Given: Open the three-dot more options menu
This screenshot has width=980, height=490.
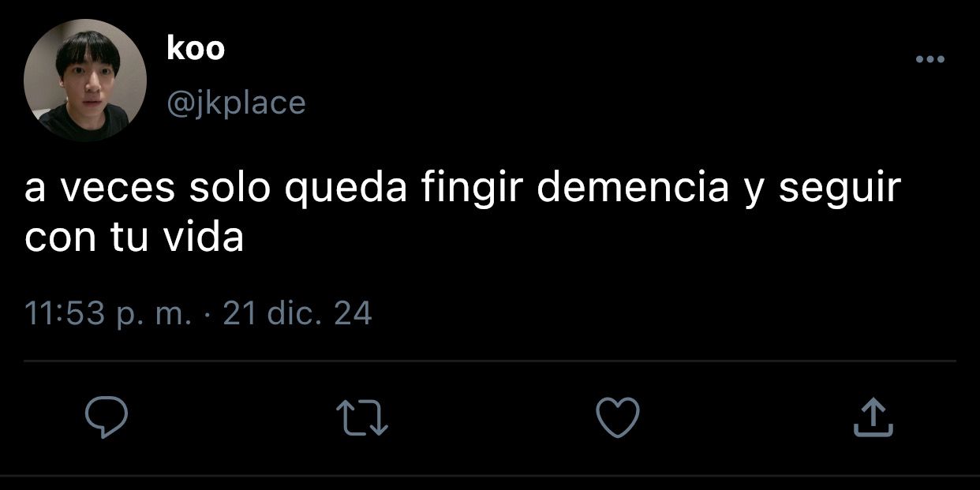Looking at the screenshot, I should 930,59.
